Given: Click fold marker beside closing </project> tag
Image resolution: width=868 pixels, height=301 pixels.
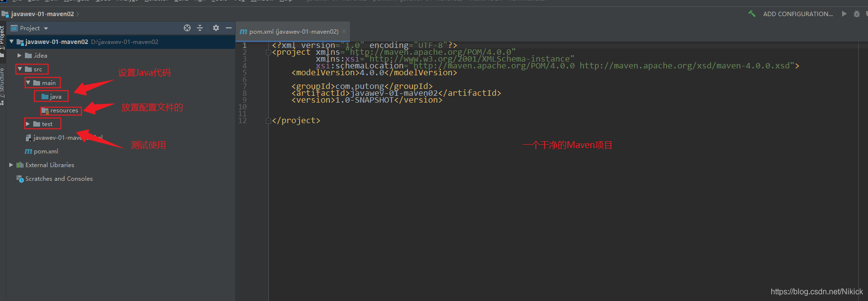Looking at the screenshot, I should tap(268, 121).
